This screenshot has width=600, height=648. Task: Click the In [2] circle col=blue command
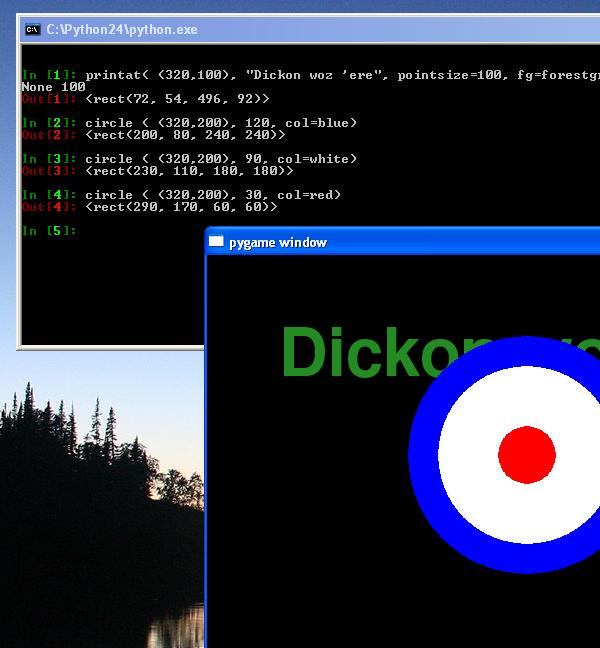point(220,123)
